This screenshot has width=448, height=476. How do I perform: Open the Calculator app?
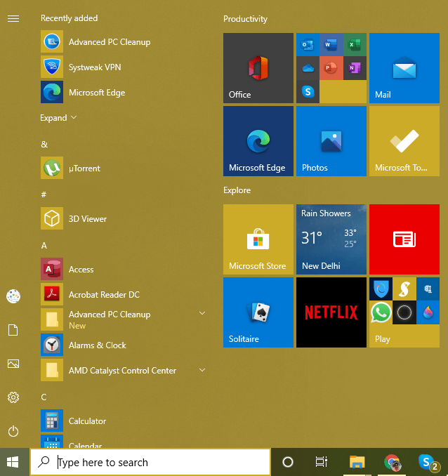click(123, 421)
